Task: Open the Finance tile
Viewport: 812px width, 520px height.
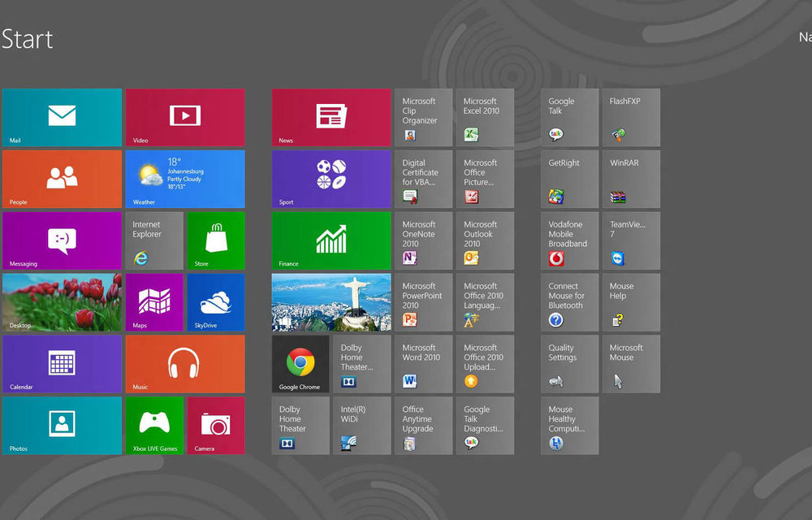Action: pos(331,240)
